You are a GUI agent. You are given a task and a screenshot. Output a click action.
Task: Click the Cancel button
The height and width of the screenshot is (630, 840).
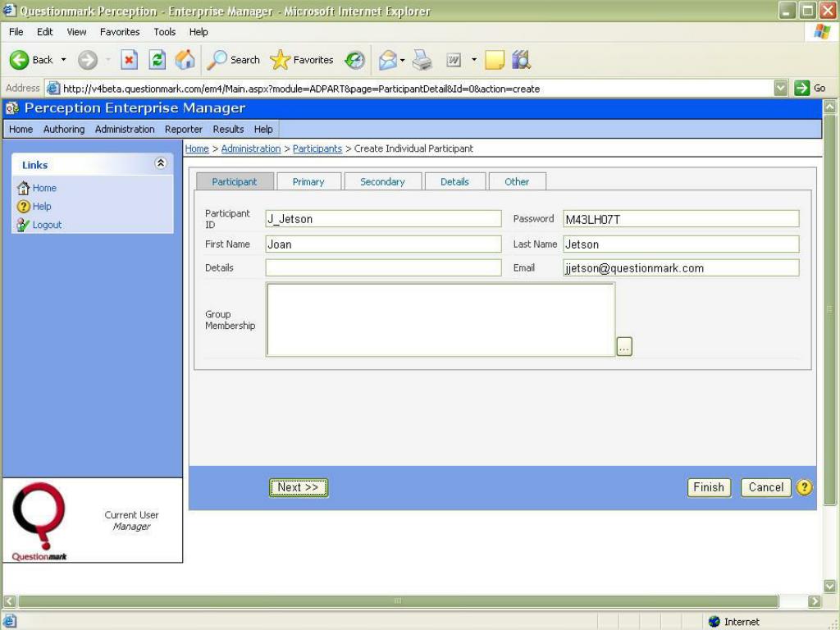(766, 487)
